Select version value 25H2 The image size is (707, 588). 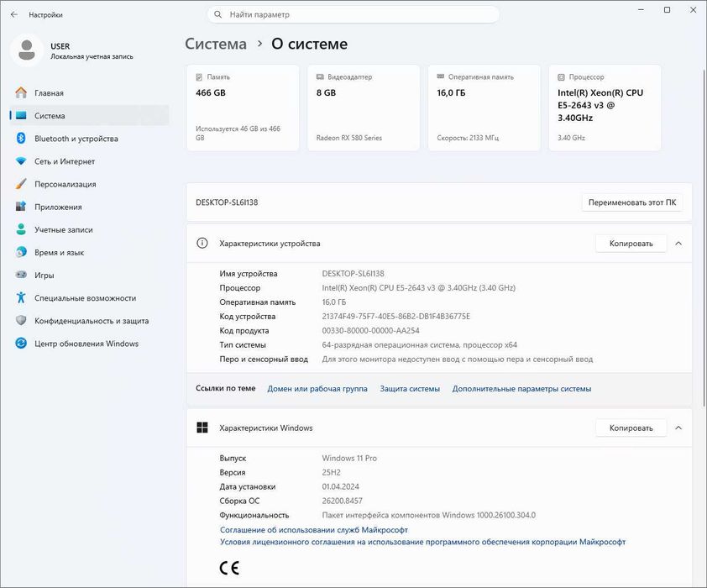point(331,472)
